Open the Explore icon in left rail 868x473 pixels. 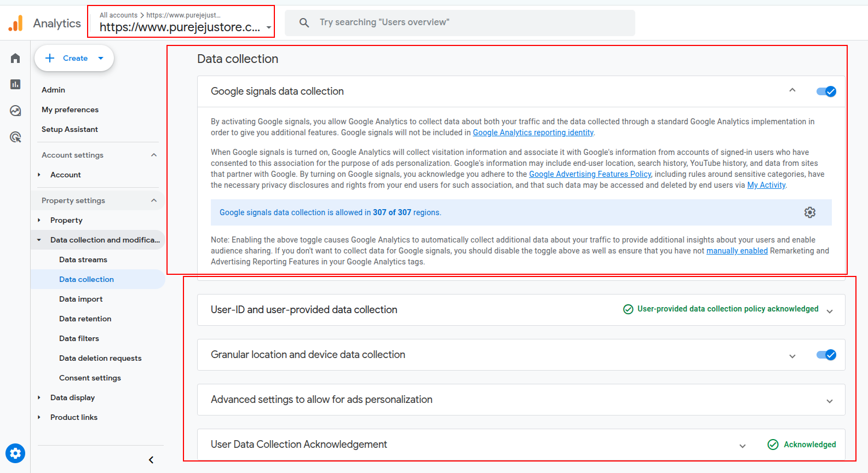[15, 111]
